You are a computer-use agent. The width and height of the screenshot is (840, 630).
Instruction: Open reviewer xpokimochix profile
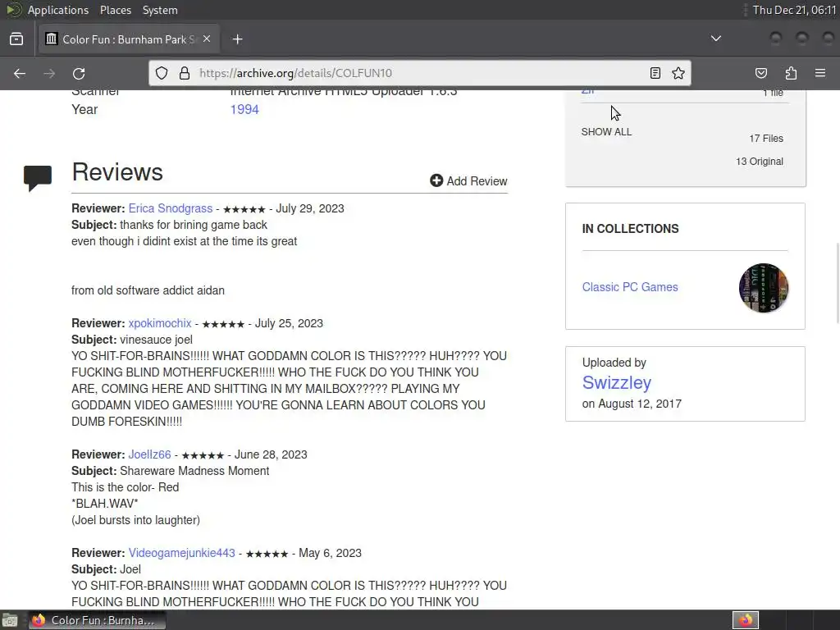pyautogui.click(x=160, y=323)
